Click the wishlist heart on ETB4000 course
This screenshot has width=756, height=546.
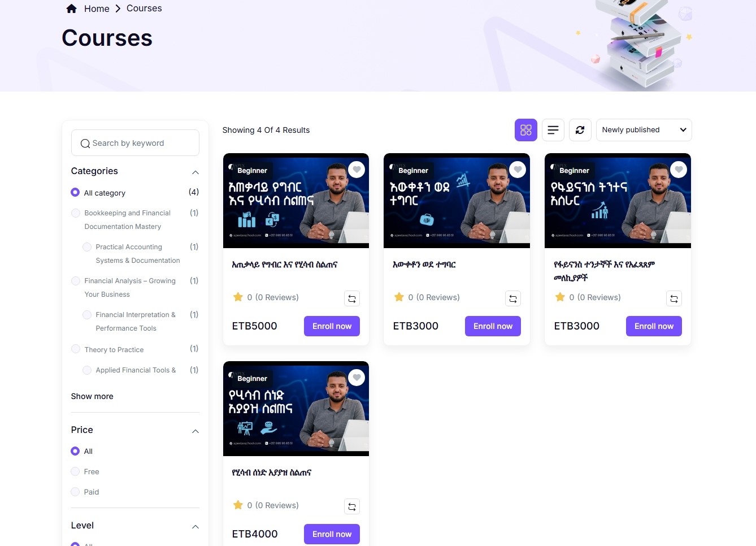357,378
